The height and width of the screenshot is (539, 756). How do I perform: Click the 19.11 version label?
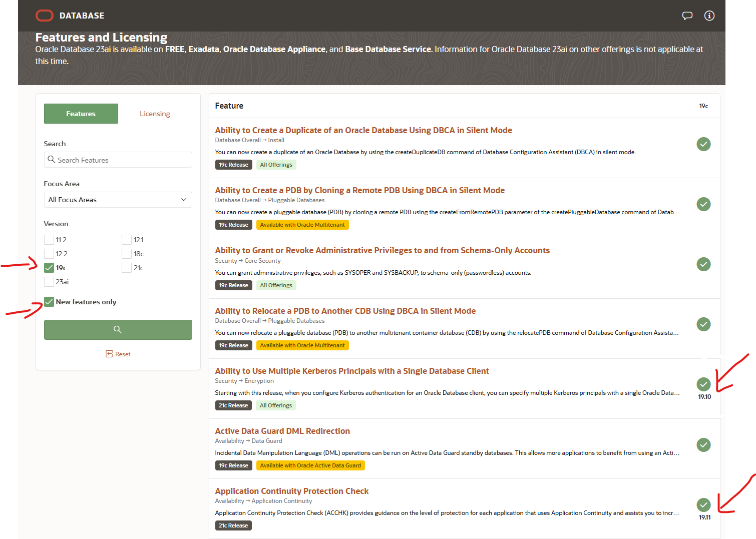(x=704, y=517)
